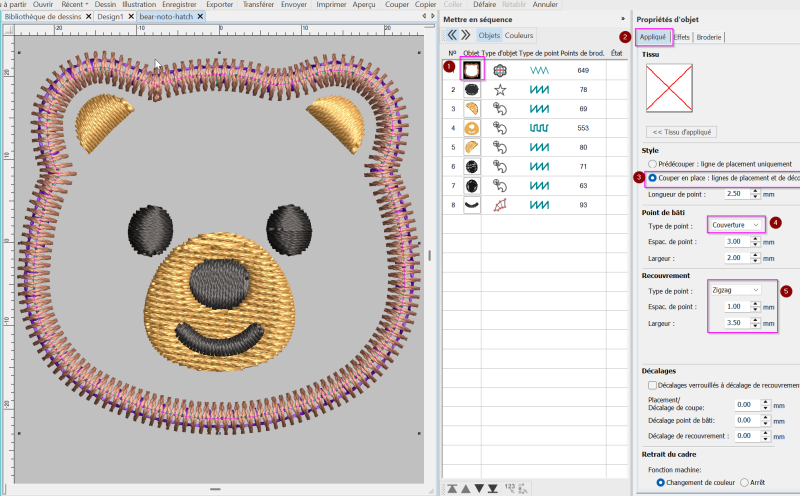Image resolution: width=800 pixels, height=496 pixels.
Task: Click Décalage de recouvrement input field
Action: coord(747,436)
